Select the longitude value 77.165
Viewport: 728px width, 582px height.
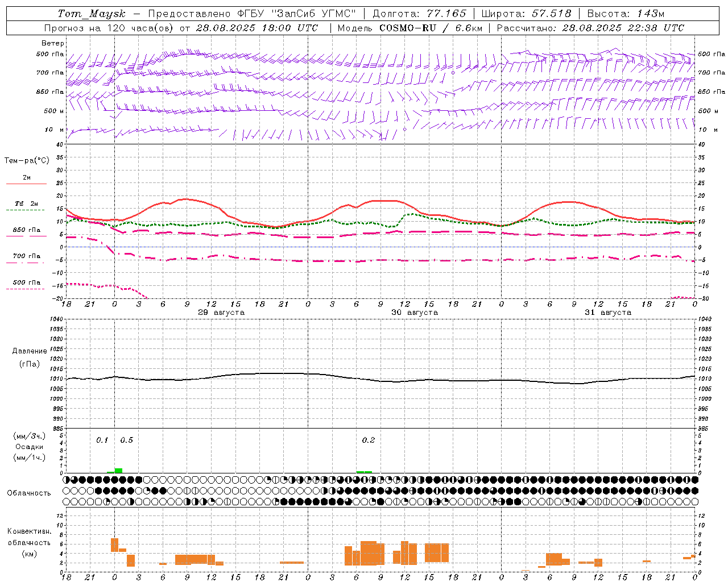448,14
